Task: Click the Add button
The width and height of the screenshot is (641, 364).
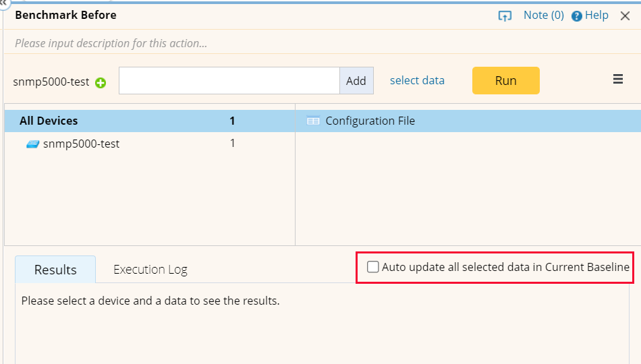Action: coord(356,81)
